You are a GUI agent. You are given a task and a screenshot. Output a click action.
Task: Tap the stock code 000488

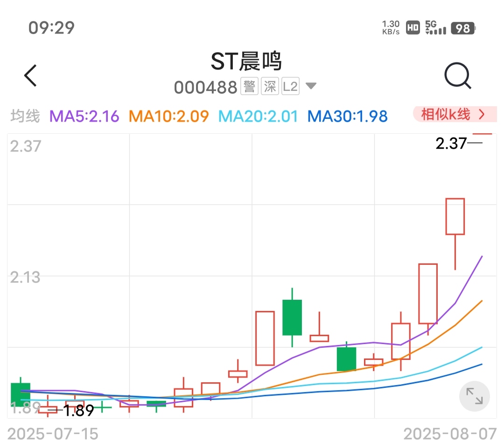(x=206, y=87)
